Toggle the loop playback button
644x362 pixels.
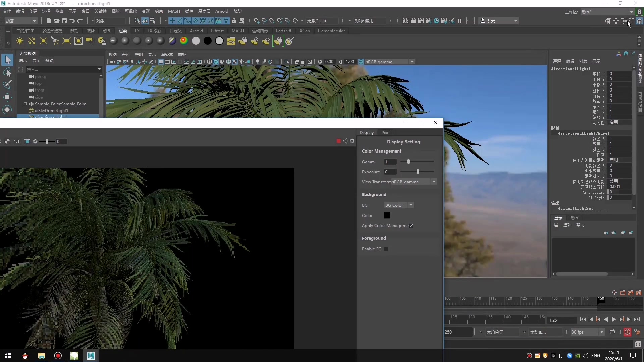(x=612, y=332)
